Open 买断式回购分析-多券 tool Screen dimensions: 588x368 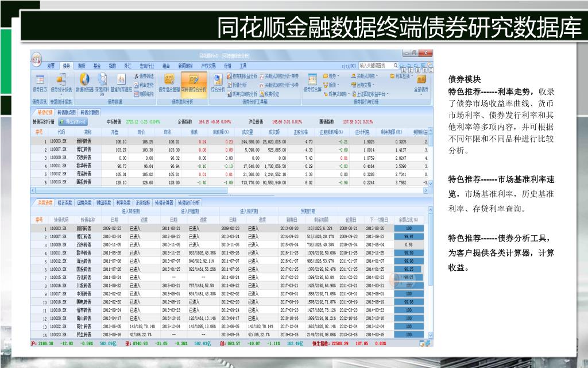pos(279,85)
